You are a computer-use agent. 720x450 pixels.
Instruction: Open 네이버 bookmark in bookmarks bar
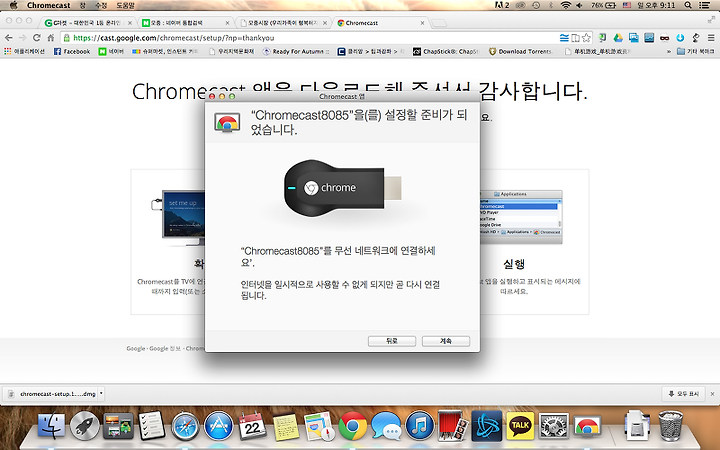coord(111,51)
